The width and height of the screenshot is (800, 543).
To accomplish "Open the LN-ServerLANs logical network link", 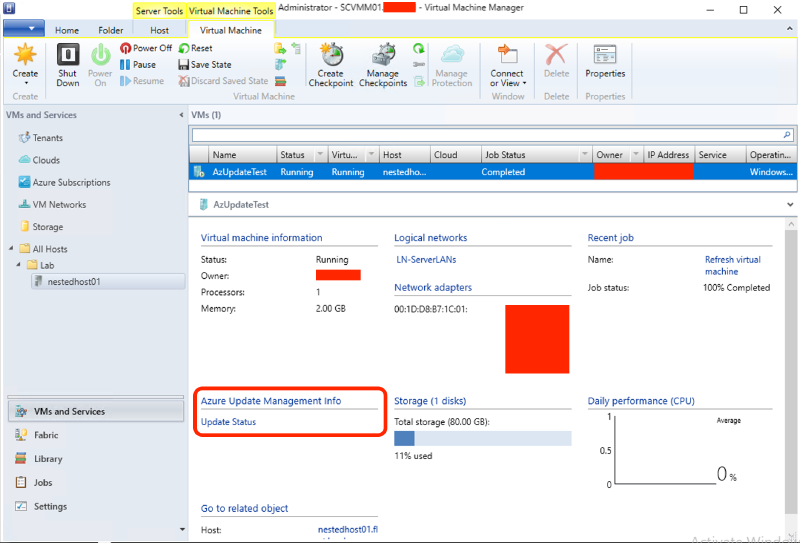I will click(426, 260).
